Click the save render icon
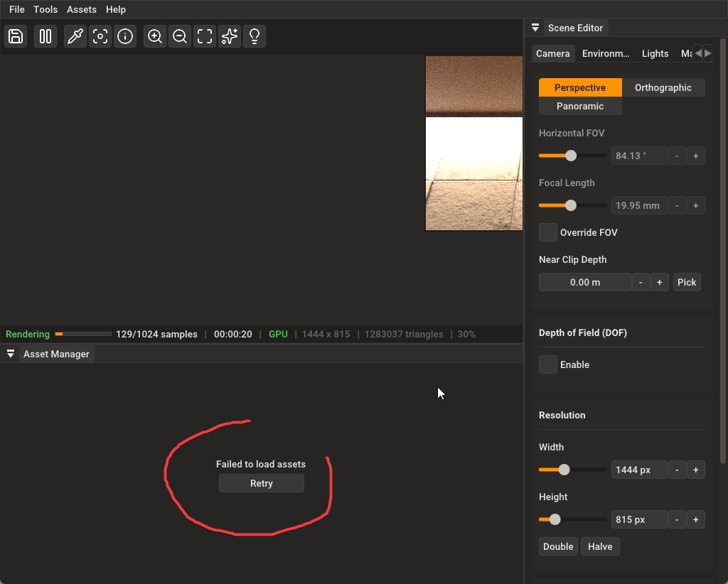The image size is (728, 584). point(16,36)
